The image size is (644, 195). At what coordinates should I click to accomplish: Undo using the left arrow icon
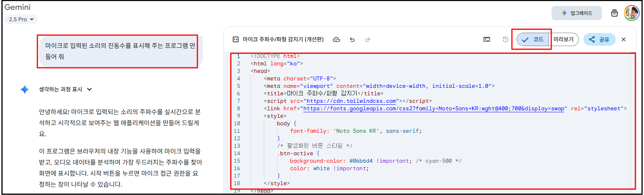[x=352, y=39]
